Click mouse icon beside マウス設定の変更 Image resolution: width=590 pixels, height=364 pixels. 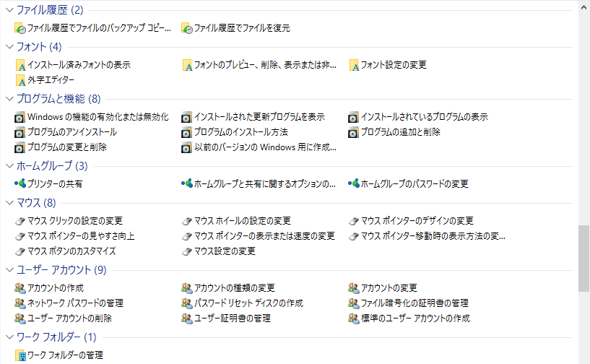[186, 251]
